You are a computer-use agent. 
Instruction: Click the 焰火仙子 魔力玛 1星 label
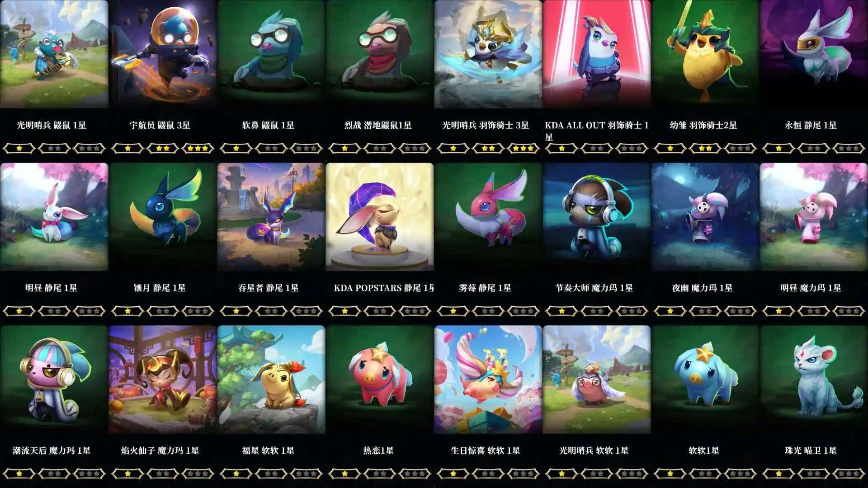[160, 450]
